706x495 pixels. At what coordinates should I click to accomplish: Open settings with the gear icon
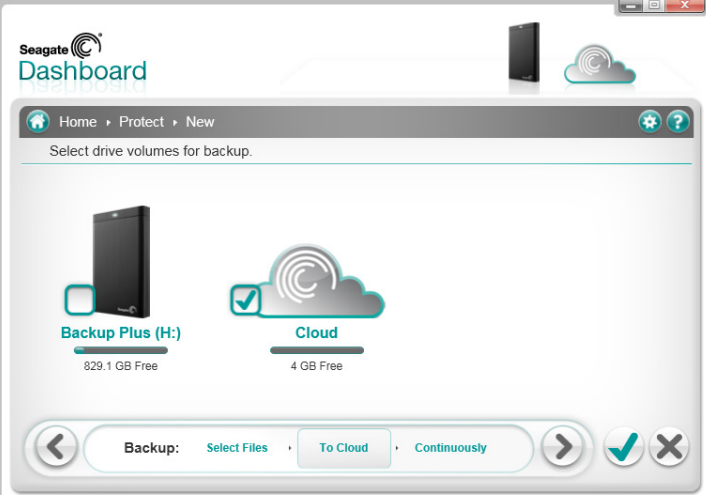(649, 122)
